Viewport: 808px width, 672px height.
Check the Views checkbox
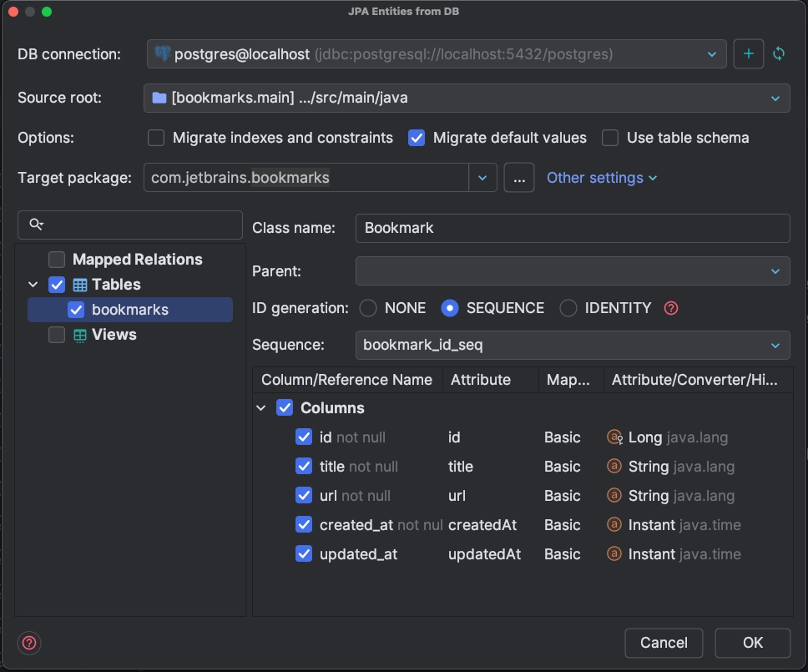(57, 335)
